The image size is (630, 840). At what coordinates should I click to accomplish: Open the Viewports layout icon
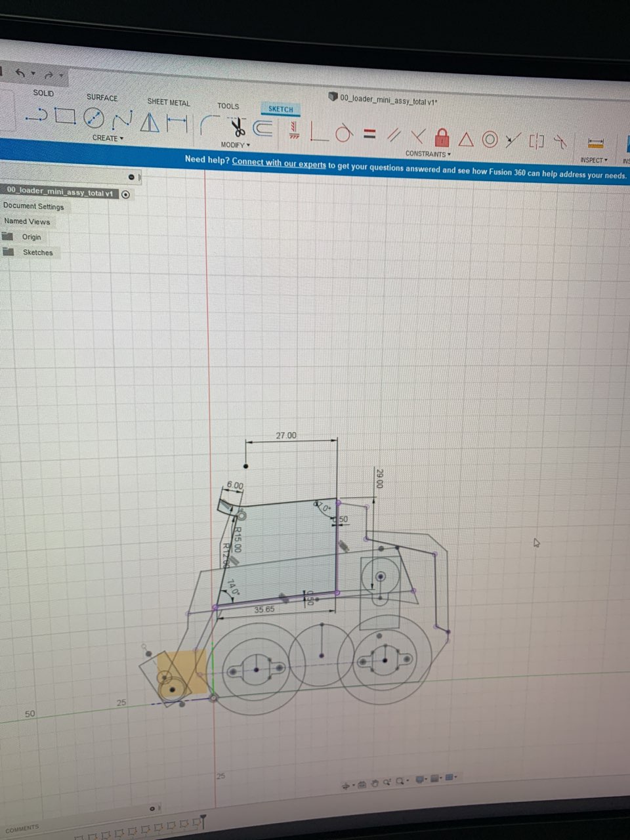pyautogui.click(x=449, y=777)
